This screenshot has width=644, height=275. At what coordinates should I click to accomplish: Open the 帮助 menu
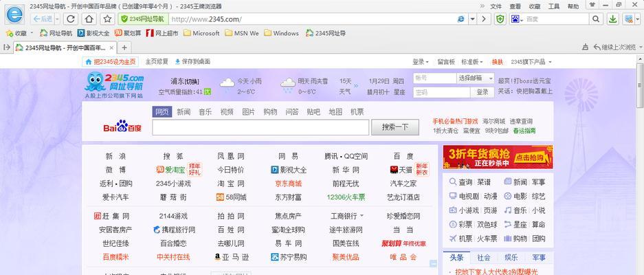tap(573, 6)
